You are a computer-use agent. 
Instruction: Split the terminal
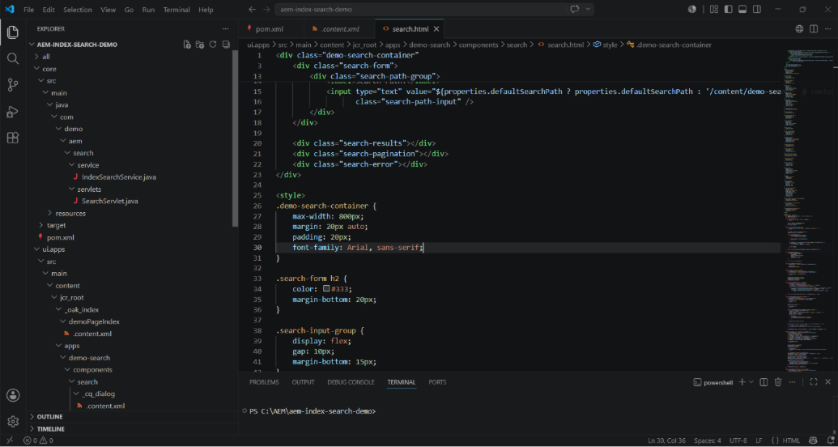coord(764,382)
